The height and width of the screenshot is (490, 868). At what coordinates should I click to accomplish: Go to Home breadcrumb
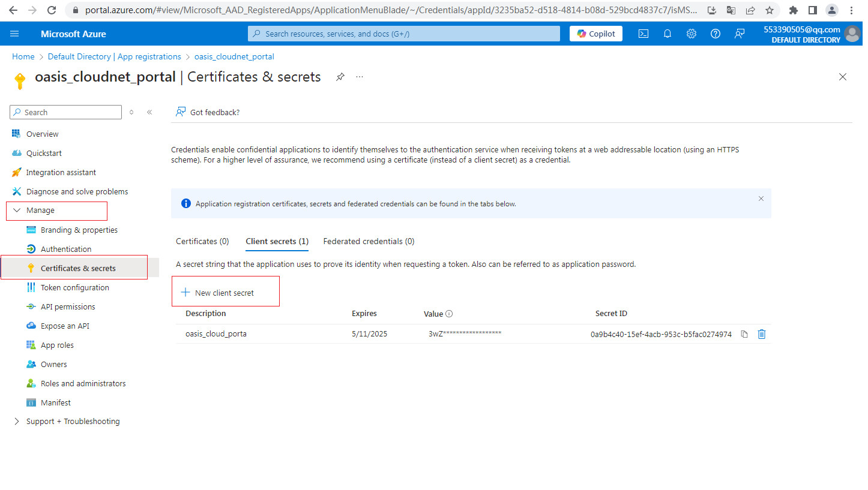click(x=23, y=56)
